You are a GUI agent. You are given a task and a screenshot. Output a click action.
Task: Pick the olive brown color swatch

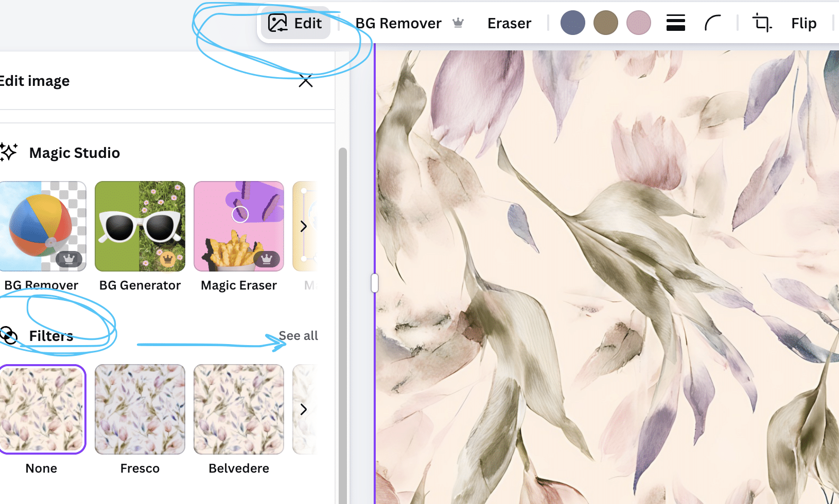(605, 23)
